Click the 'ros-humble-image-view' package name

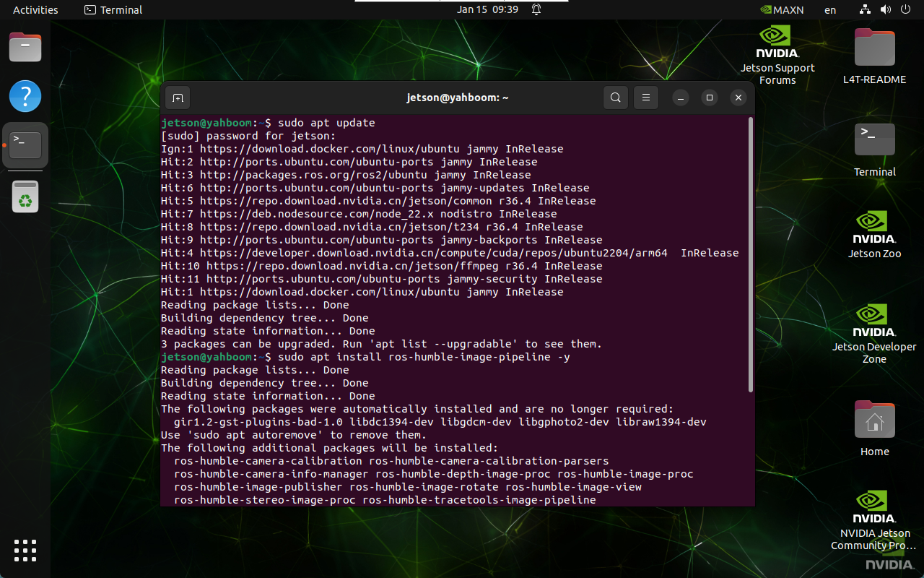pyautogui.click(x=573, y=487)
